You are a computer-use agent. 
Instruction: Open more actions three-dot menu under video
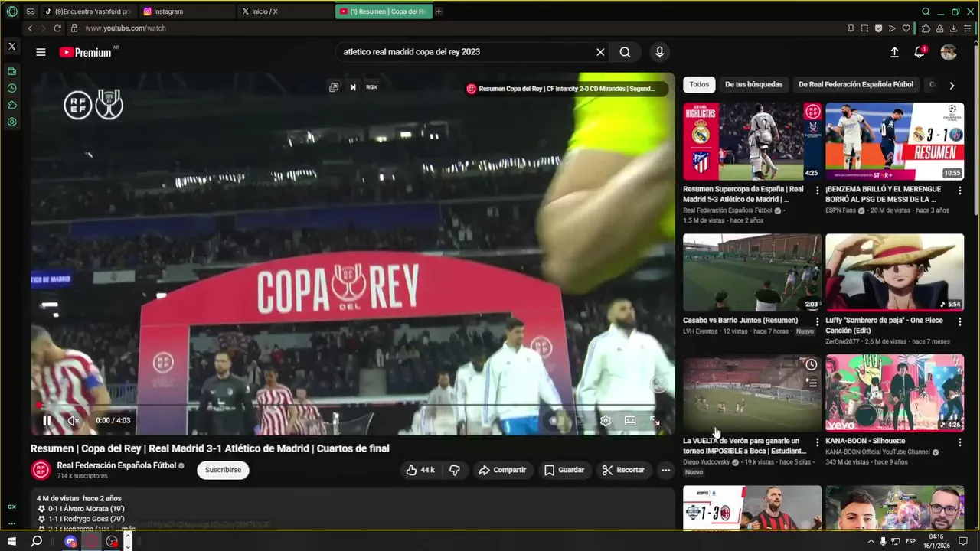click(665, 470)
